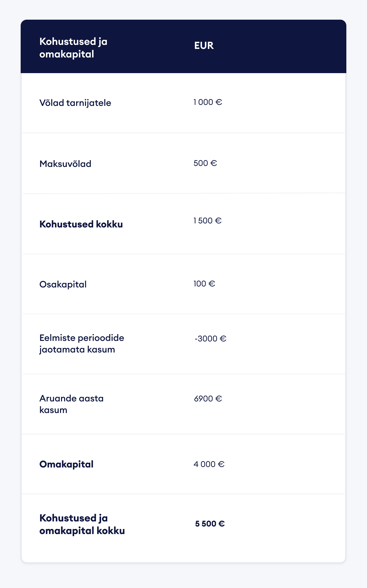Select "Eelmiste perioodide jaotamata kasum" label
The image size is (367, 588).
[82, 344]
